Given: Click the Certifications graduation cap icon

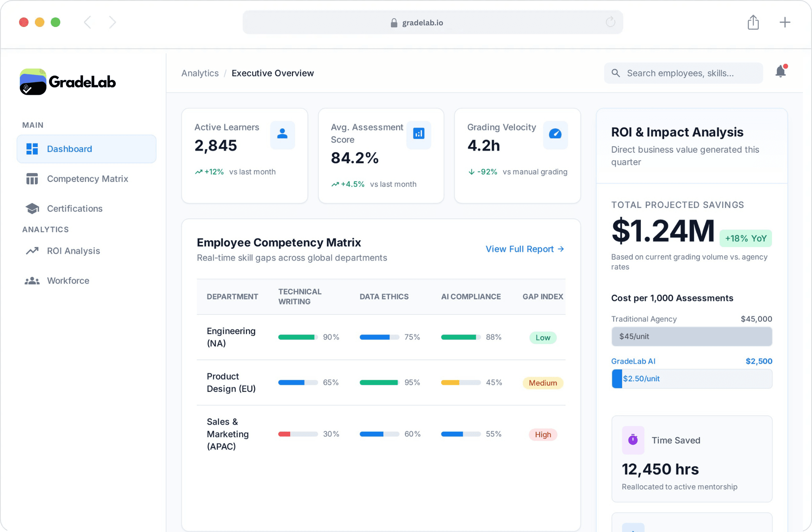Looking at the screenshot, I should pyautogui.click(x=32, y=209).
